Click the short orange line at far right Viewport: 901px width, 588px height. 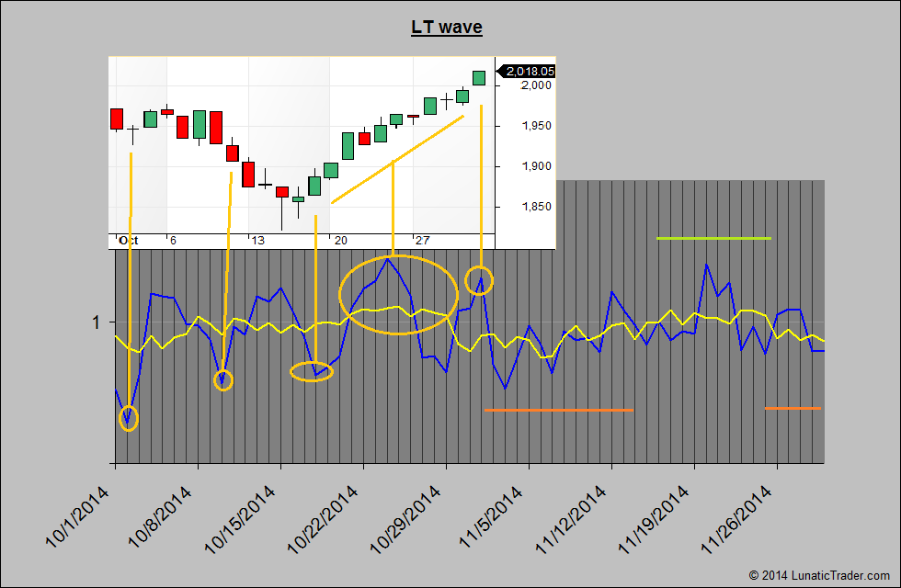(793, 408)
